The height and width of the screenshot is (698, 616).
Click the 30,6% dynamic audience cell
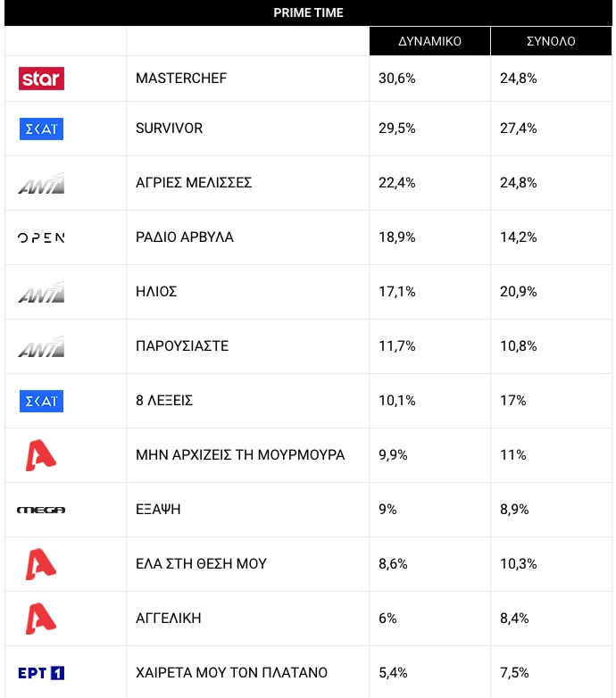[x=397, y=79]
